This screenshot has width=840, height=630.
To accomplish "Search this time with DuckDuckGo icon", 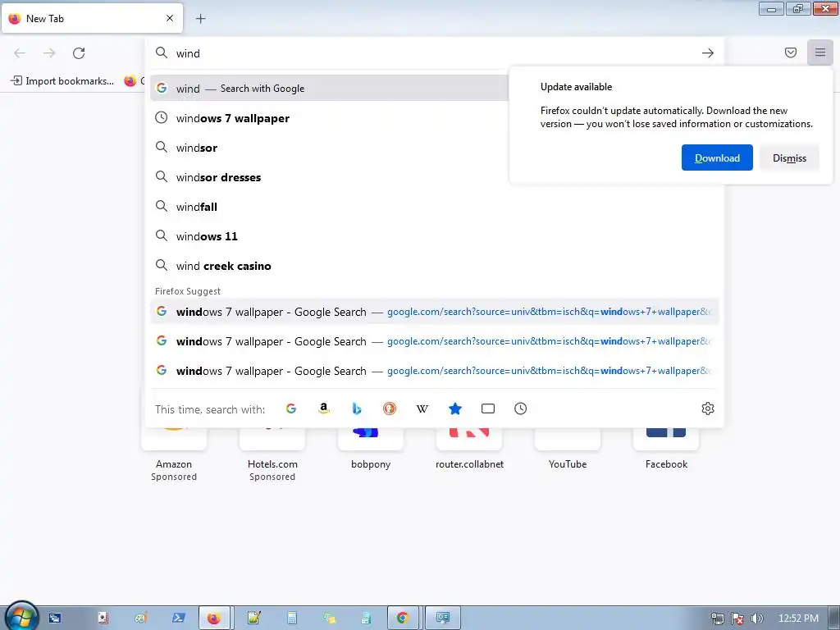I will [390, 409].
